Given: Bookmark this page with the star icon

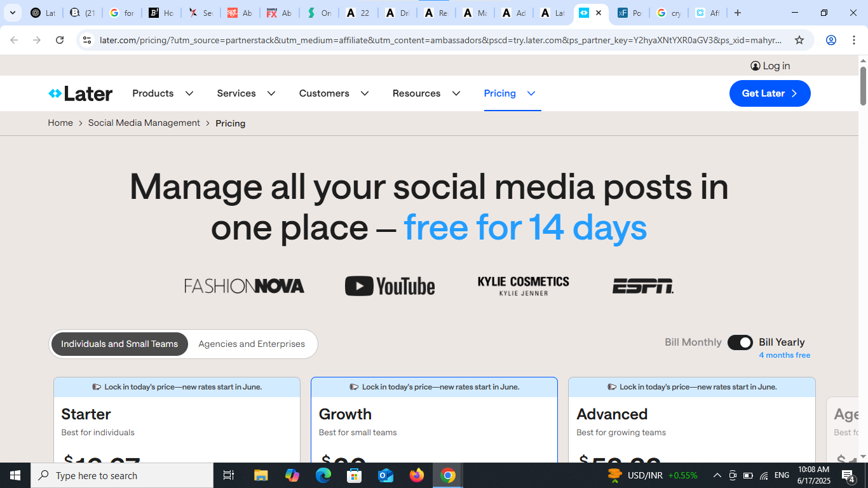Looking at the screenshot, I should pyautogui.click(x=799, y=40).
